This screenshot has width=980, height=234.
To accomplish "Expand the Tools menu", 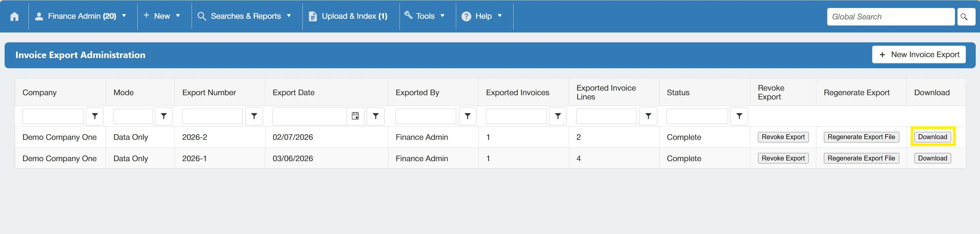I will pyautogui.click(x=424, y=16).
